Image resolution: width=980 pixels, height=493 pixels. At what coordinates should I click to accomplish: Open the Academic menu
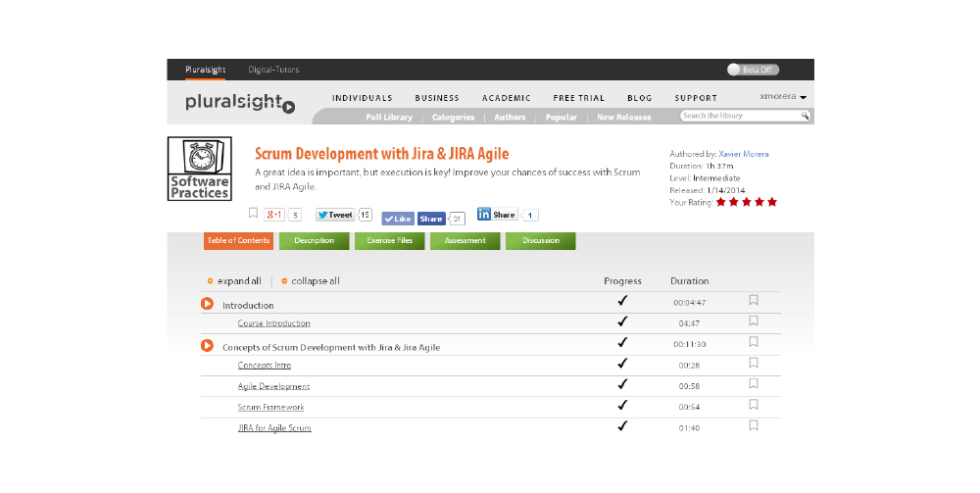[x=507, y=98]
